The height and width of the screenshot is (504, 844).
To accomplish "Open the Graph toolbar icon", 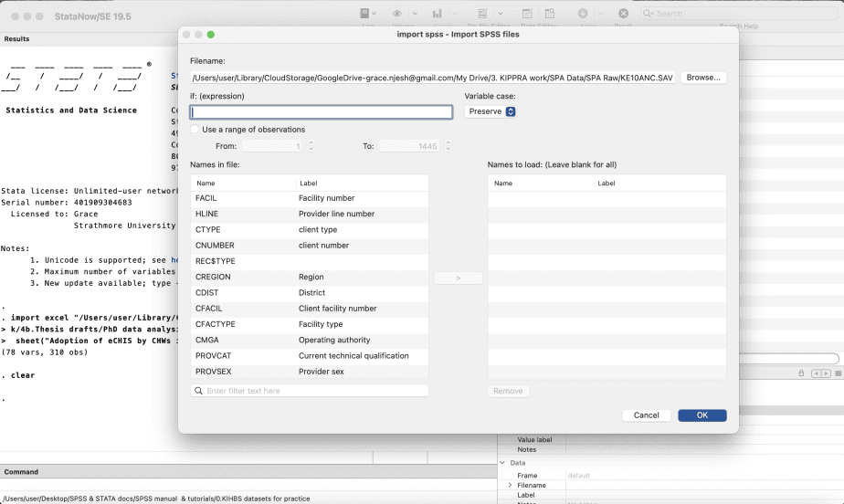I will tap(438, 14).
